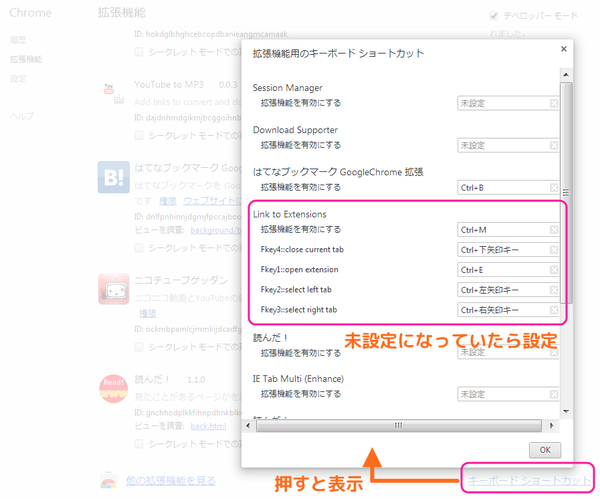This screenshot has width=600, height=499.
Task: Clear the select left tab shortcut X
Action: tap(554, 290)
